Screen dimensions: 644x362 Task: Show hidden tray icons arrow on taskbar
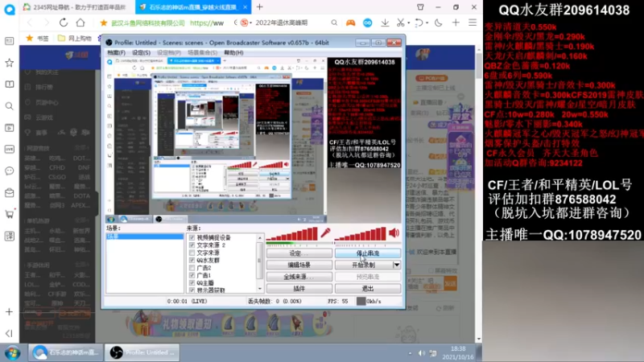410,353
